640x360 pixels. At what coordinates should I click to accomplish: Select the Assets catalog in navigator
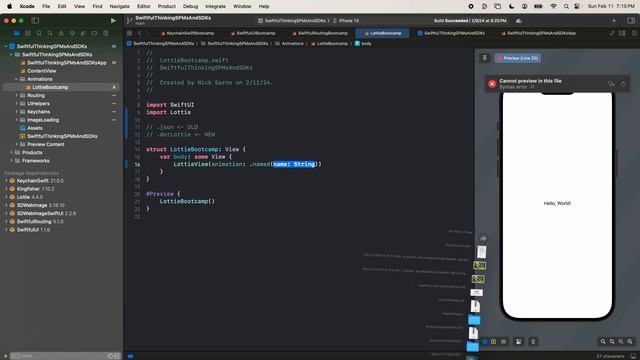pyautogui.click(x=34, y=128)
